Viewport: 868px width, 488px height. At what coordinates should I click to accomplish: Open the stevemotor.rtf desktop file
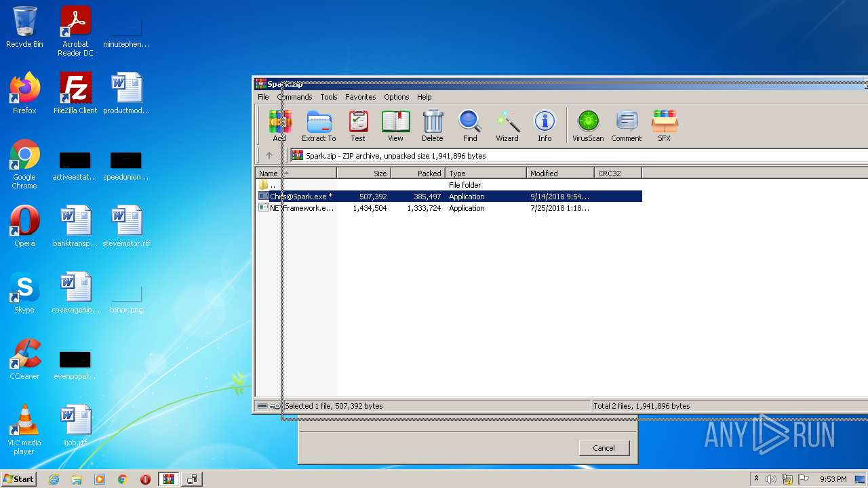[x=126, y=226]
